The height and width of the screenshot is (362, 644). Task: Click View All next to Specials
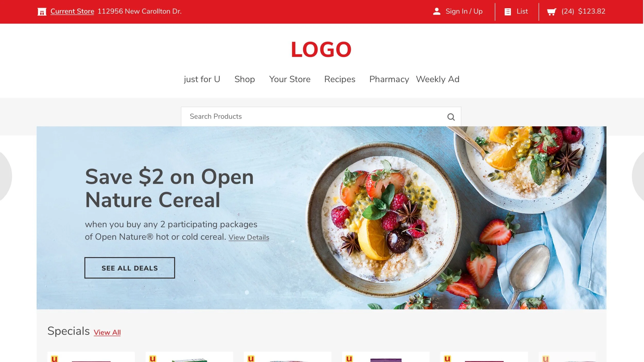pyautogui.click(x=107, y=332)
